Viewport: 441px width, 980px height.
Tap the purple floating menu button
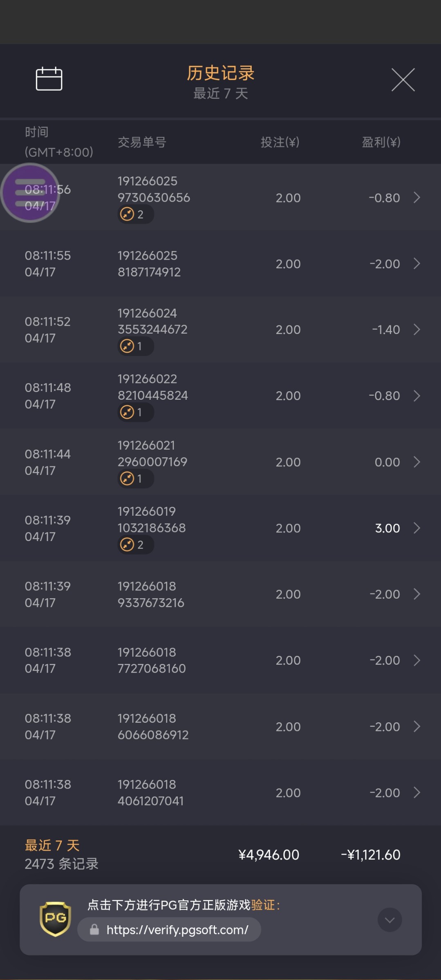[30, 193]
